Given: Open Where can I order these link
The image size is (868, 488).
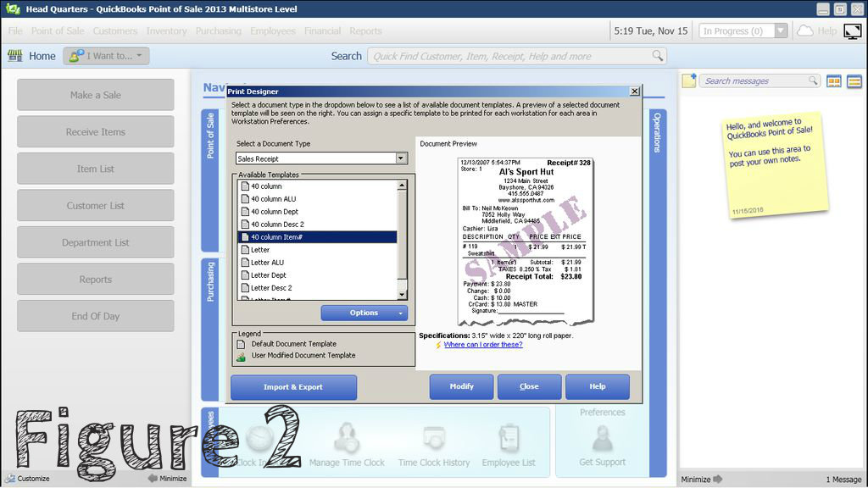Looking at the screenshot, I should coord(482,344).
